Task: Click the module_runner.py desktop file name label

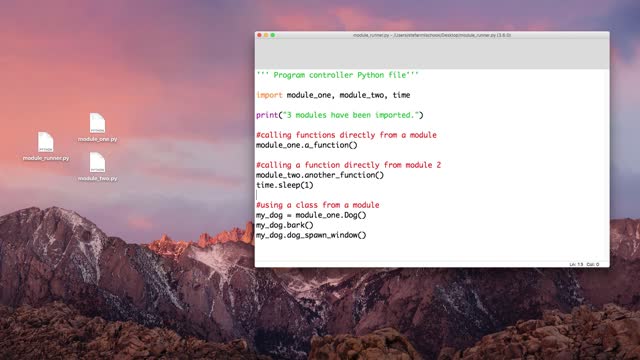Action: pos(46,158)
